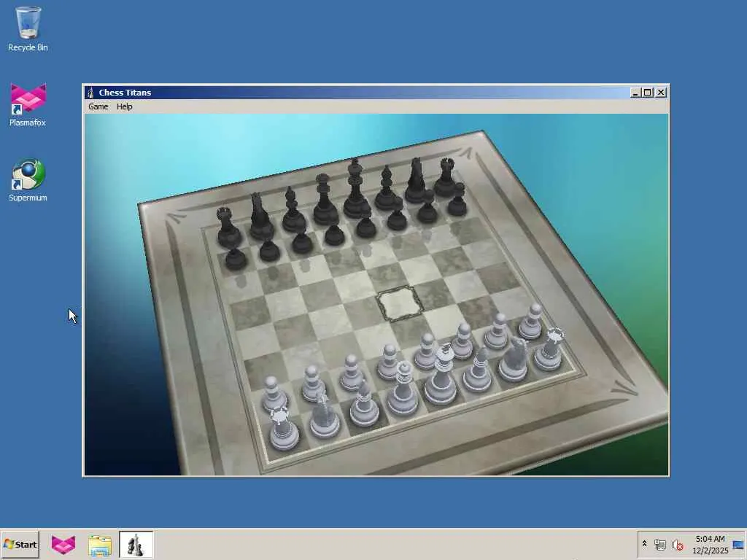Select the white pawn on d2
The height and width of the screenshot is (560, 747).
(x=390, y=363)
